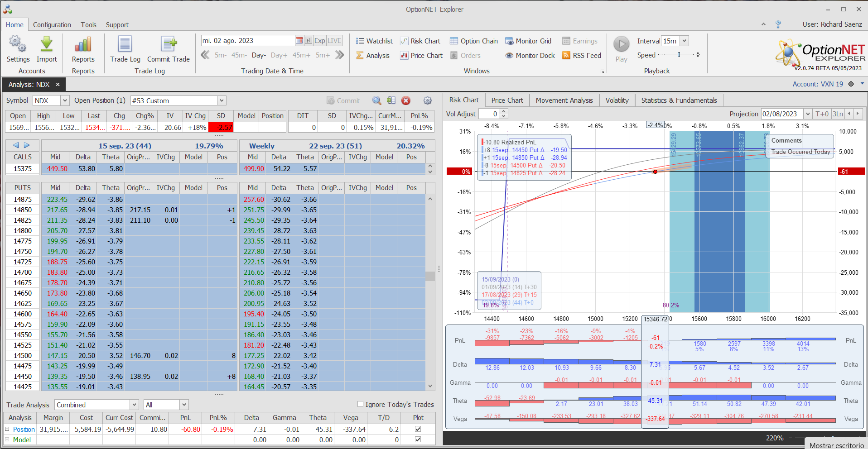Expand the Trade Analysis Combined dropdown
The image size is (868, 449).
click(134, 405)
